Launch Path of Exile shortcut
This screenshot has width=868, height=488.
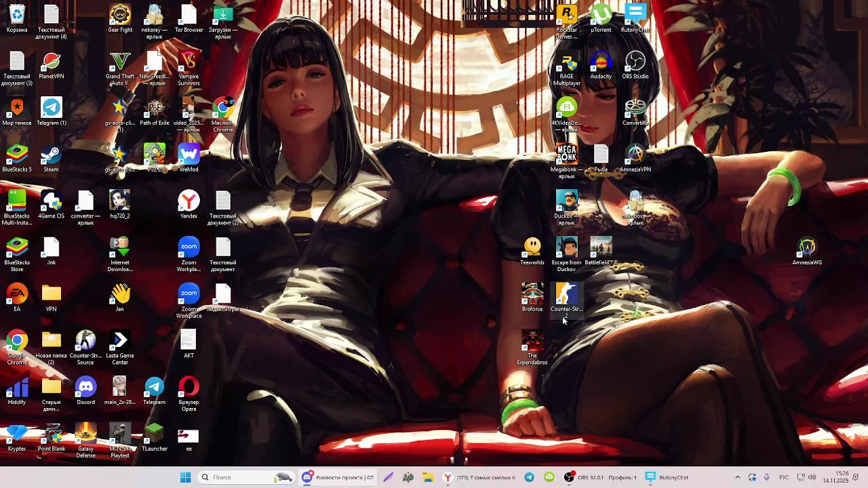coord(155,112)
